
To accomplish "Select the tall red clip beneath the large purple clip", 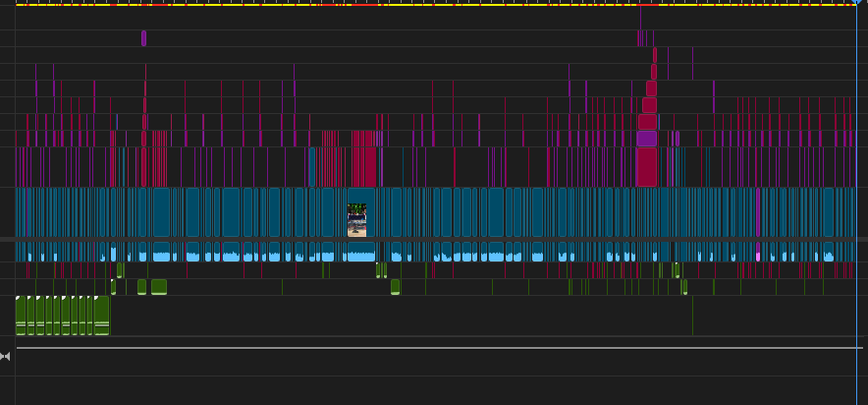I will click(646, 167).
